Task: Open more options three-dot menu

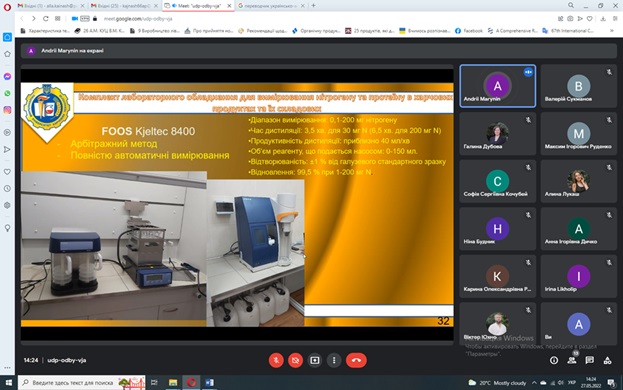Action: [334, 360]
